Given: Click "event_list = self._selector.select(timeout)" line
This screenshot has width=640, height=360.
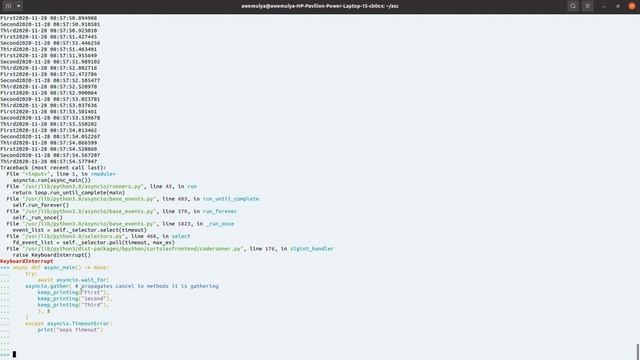Looking at the screenshot, I should click(x=80, y=230).
